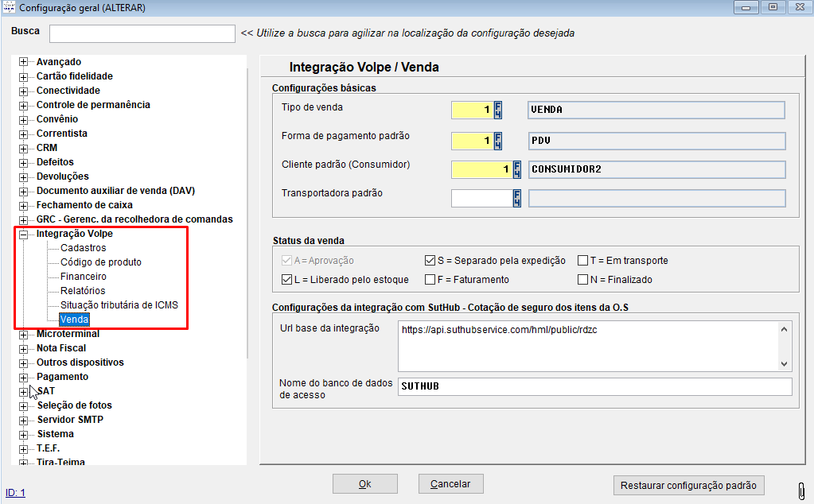The width and height of the screenshot is (814, 504).
Task: Select Financeiro under Integração Volpe
Action: point(84,277)
